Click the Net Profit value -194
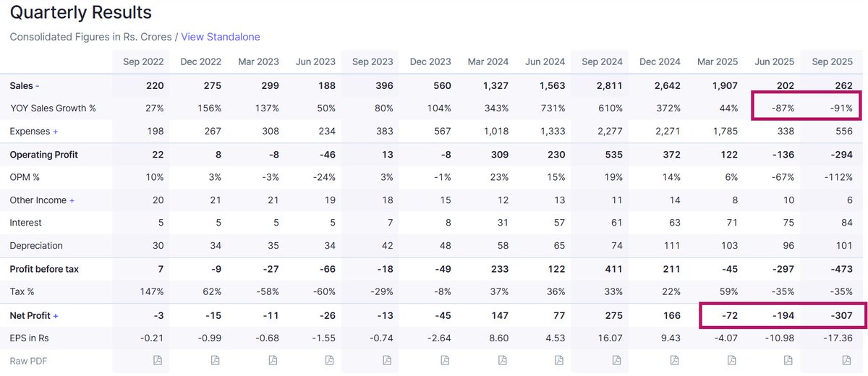The width and height of the screenshot is (868, 376). click(783, 315)
